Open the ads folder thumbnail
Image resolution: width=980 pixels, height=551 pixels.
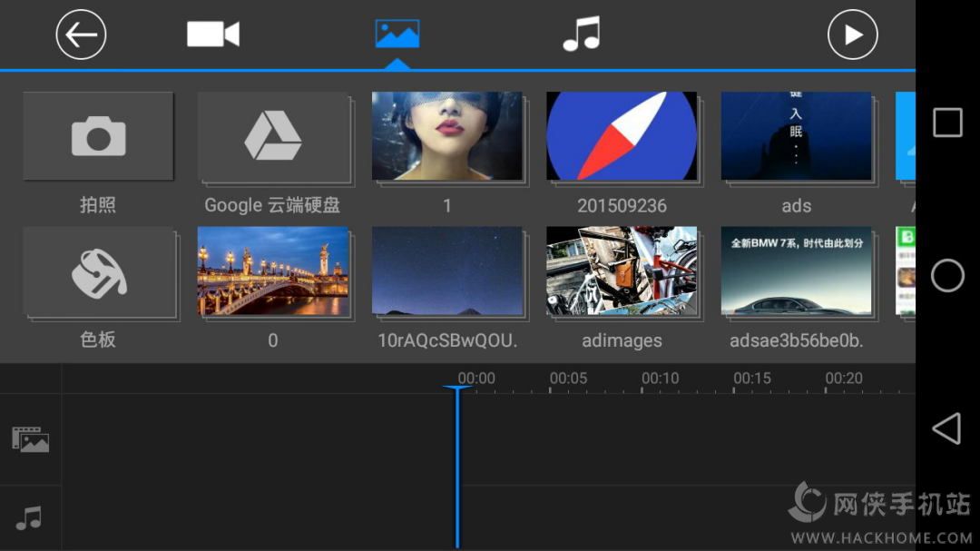[796, 136]
